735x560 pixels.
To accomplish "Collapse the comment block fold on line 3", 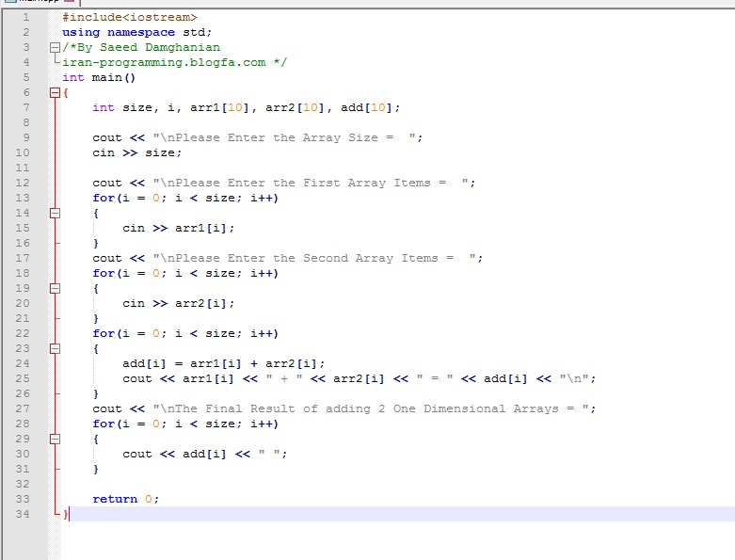I will (x=55, y=47).
